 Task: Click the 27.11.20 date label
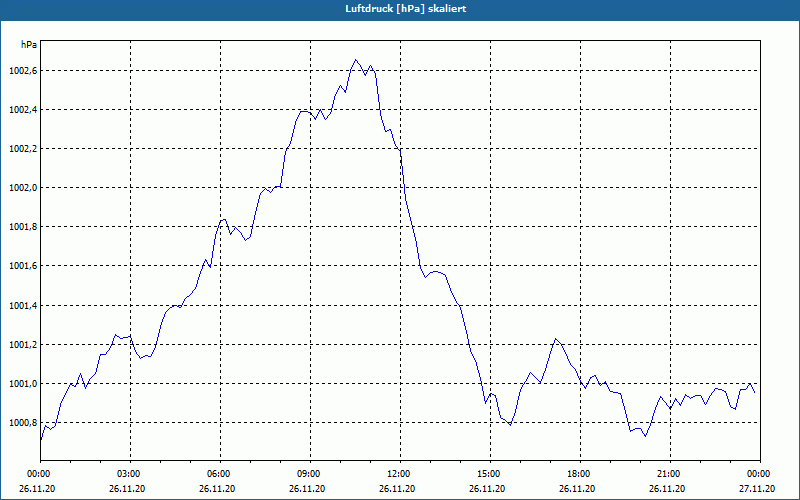pyautogui.click(x=757, y=489)
